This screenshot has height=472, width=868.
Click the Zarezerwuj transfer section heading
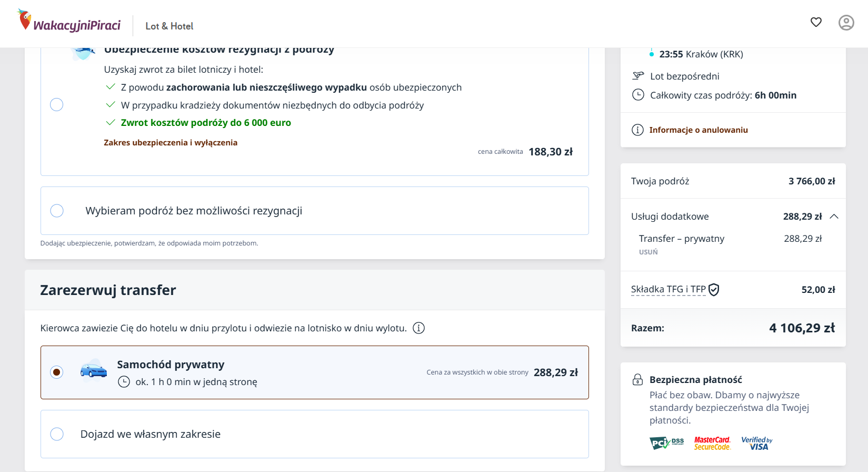108,290
